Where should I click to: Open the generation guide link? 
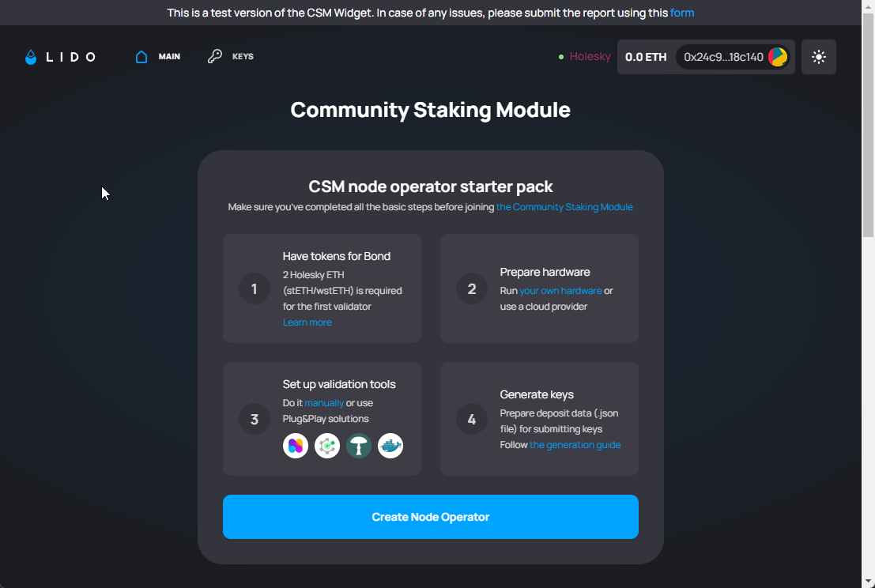coord(575,444)
